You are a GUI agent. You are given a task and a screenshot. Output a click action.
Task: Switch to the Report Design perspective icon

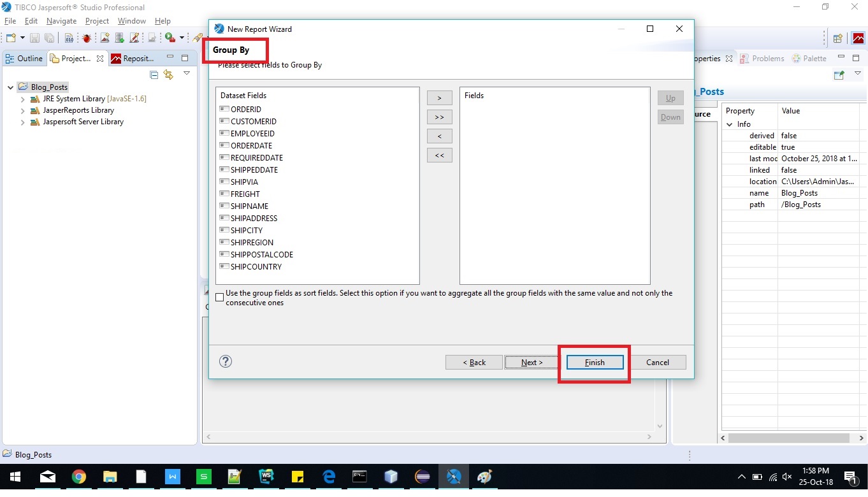857,38
